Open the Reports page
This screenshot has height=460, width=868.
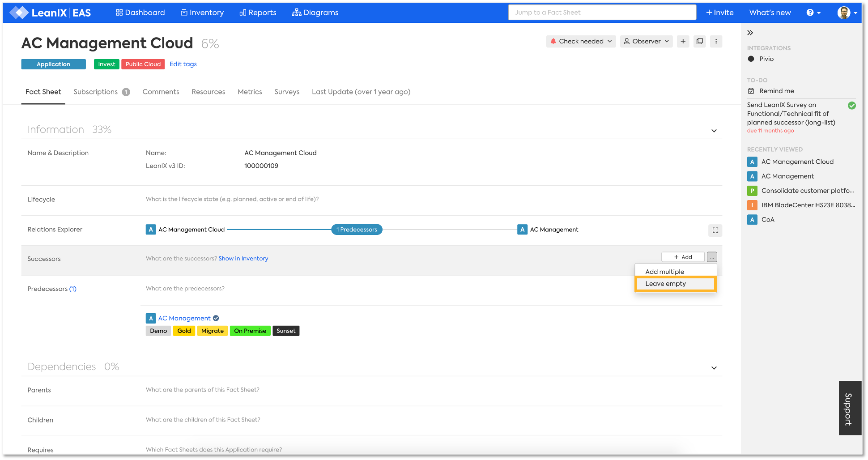click(258, 13)
